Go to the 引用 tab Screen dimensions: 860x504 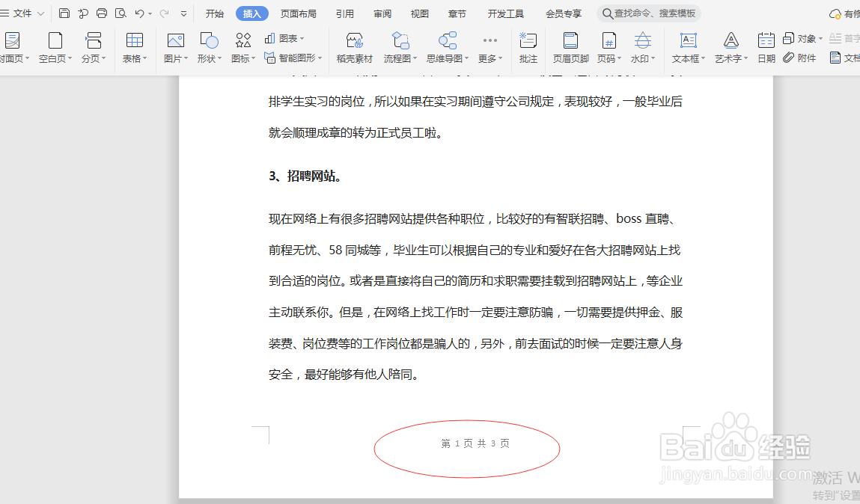pyautogui.click(x=345, y=13)
